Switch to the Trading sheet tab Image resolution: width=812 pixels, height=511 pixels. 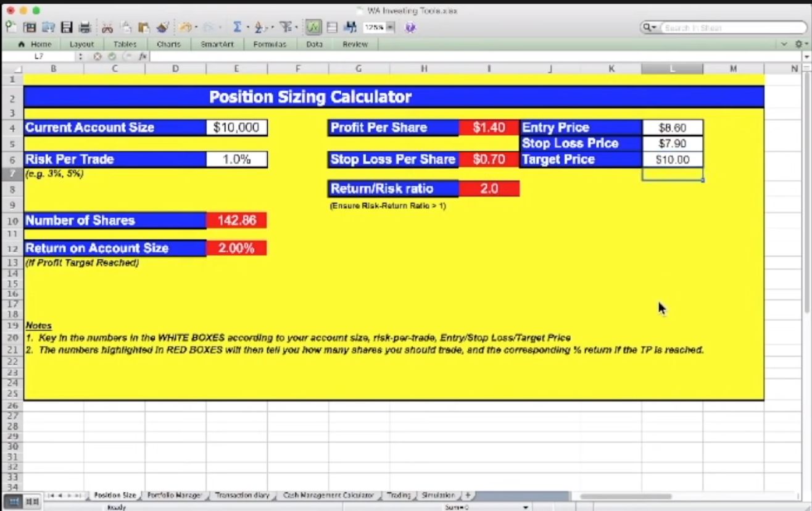tap(399, 495)
